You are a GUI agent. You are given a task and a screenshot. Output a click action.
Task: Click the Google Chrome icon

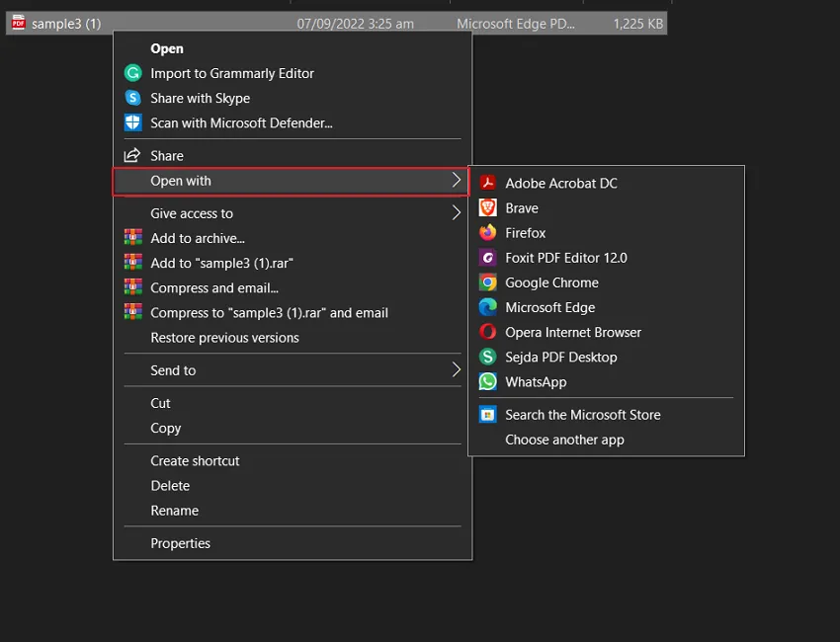click(487, 282)
